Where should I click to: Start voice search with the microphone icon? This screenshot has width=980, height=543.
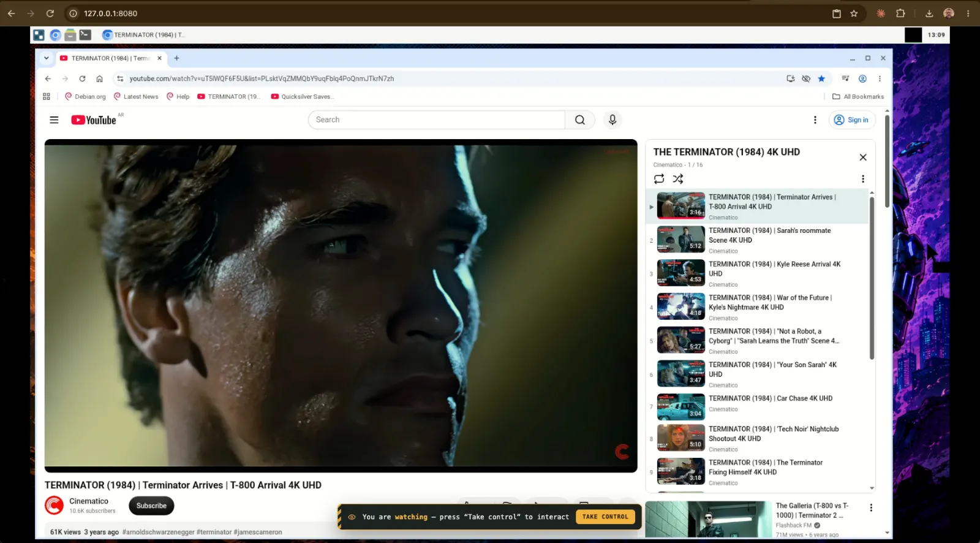(612, 120)
